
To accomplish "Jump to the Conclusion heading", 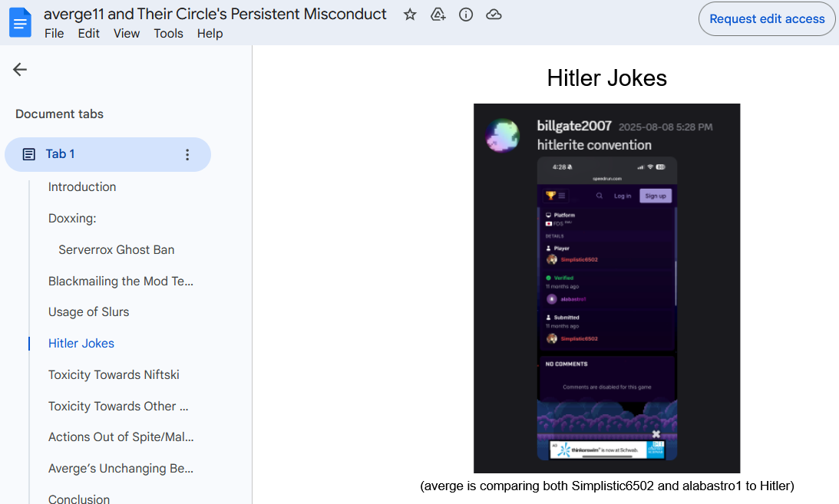I will click(x=79, y=498).
